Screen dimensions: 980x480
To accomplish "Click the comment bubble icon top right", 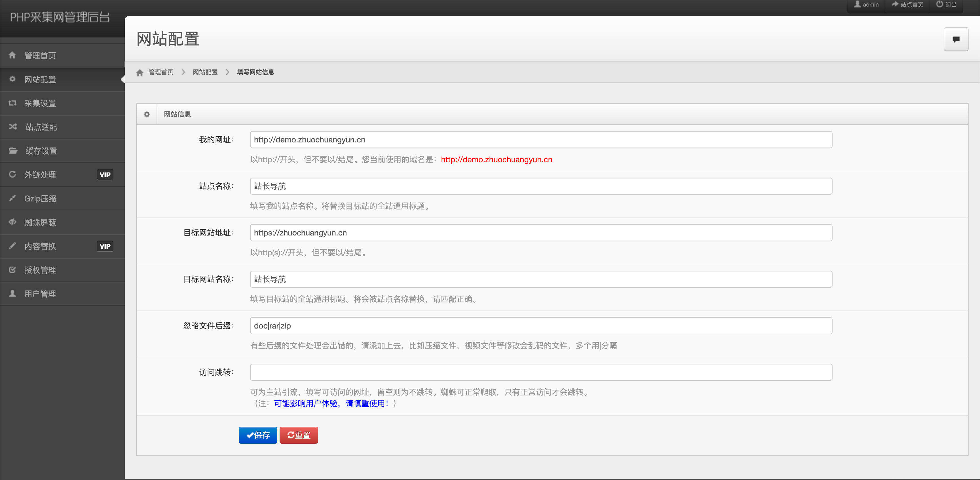I will click(956, 39).
